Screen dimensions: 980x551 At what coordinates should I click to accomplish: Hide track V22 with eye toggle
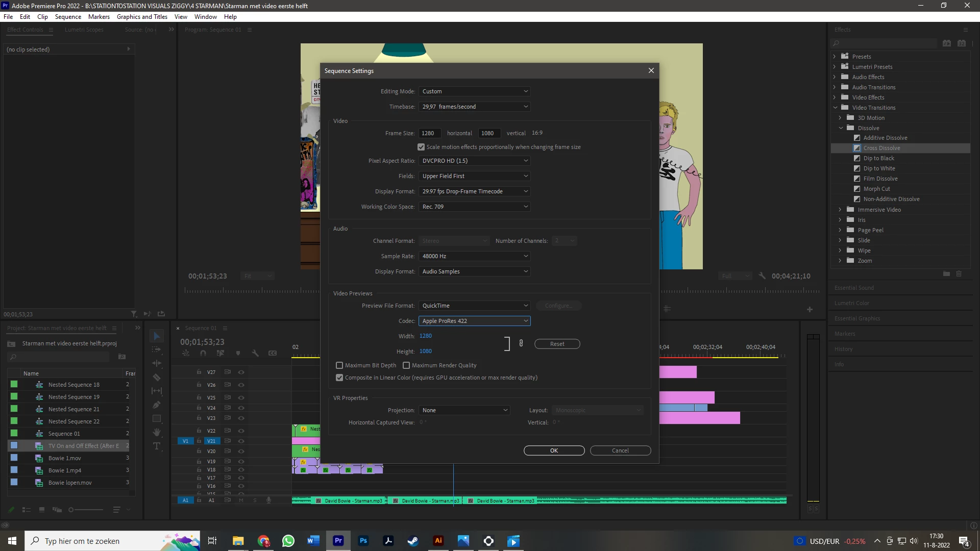click(x=241, y=431)
